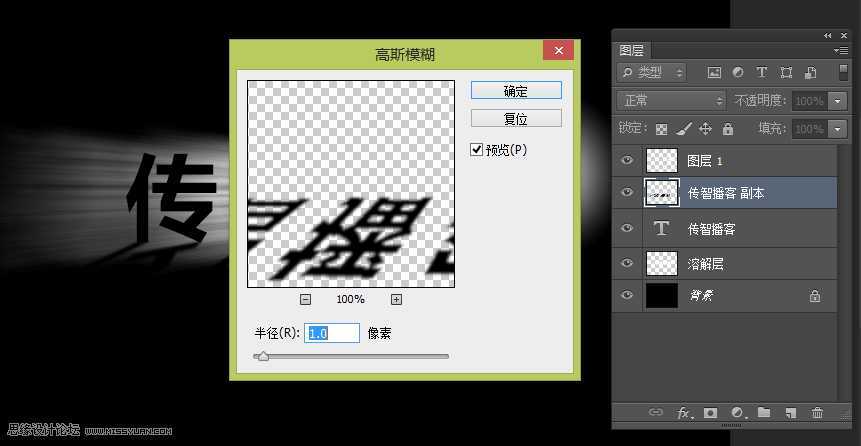861x446 pixels.
Task: Create a new group folder icon
Action: (x=764, y=412)
